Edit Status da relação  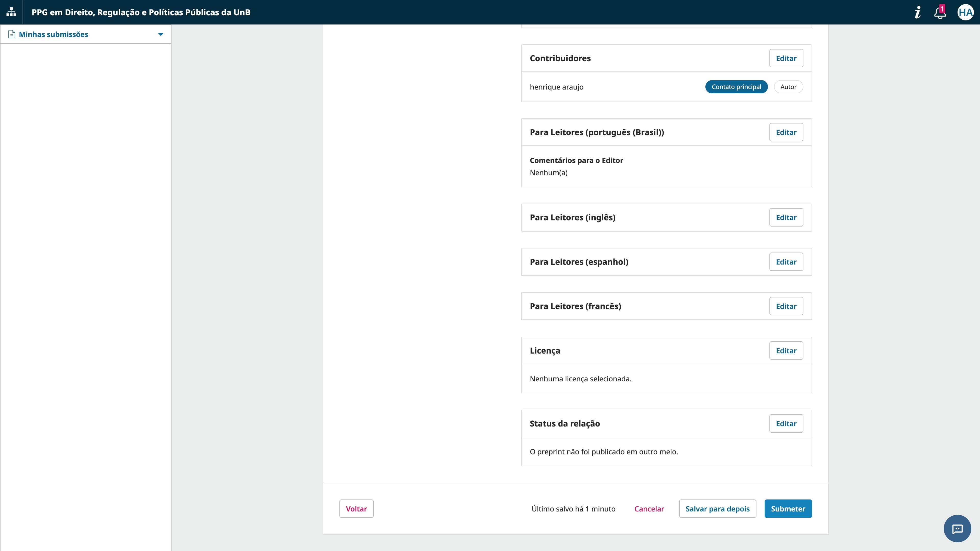pos(786,423)
